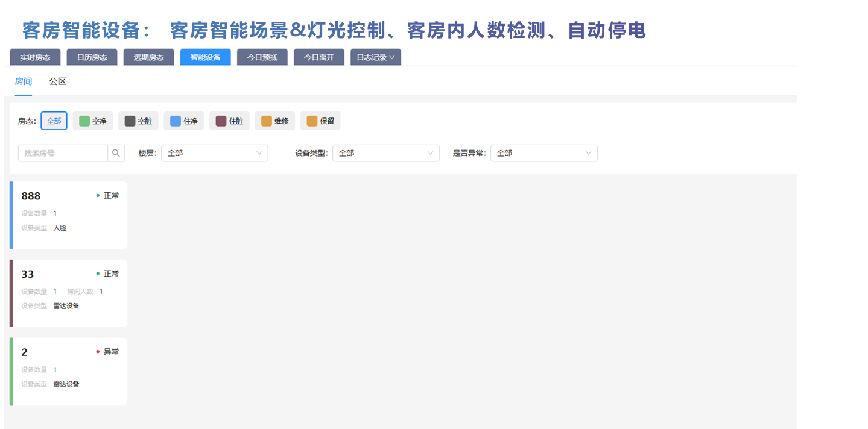Open the 设备类型 device type dropdown
This screenshot has width=868, height=429.
click(385, 153)
